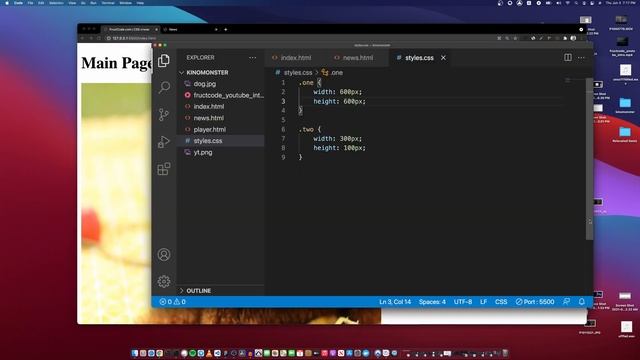Click styles.css in the breadcrumb
This screenshot has width=640, height=360.
[x=298, y=73]
